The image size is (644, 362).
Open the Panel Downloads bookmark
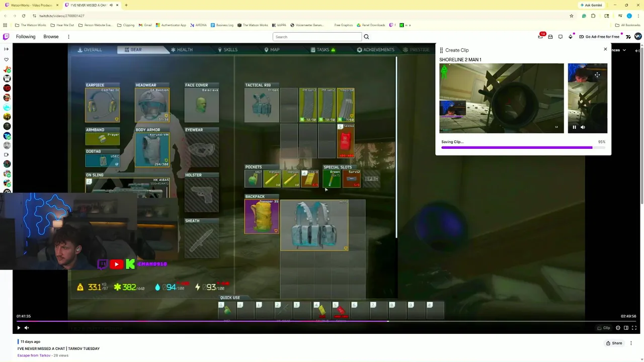pyautogui.click(x=372, y=25)
